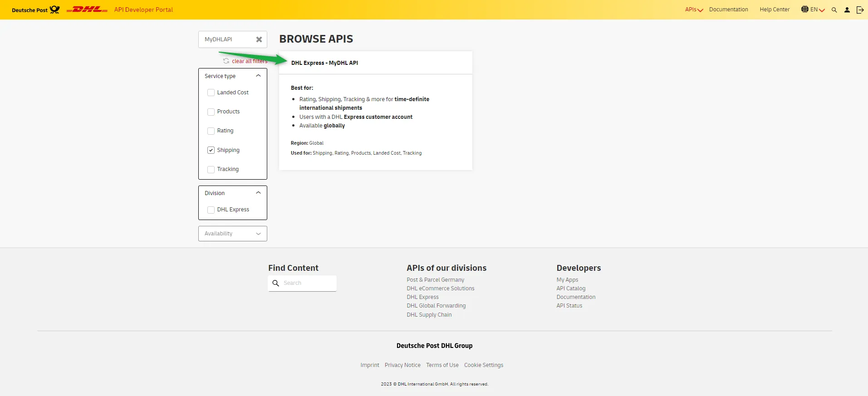Clear the MyDHLAPI search with X icon

coord(259,39)
